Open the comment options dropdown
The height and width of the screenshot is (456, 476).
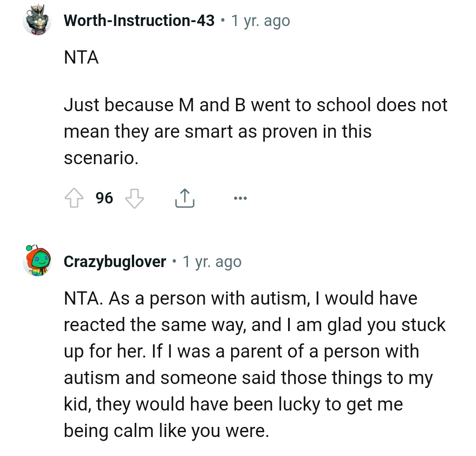coord(240,198)
